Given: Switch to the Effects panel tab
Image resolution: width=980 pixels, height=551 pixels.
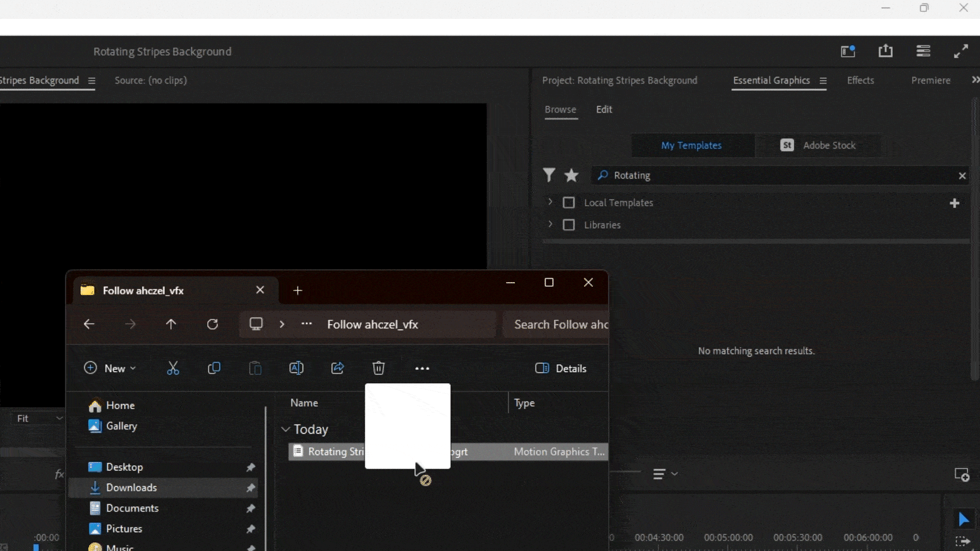Looking at the screenshot, I should pos(860,80).
